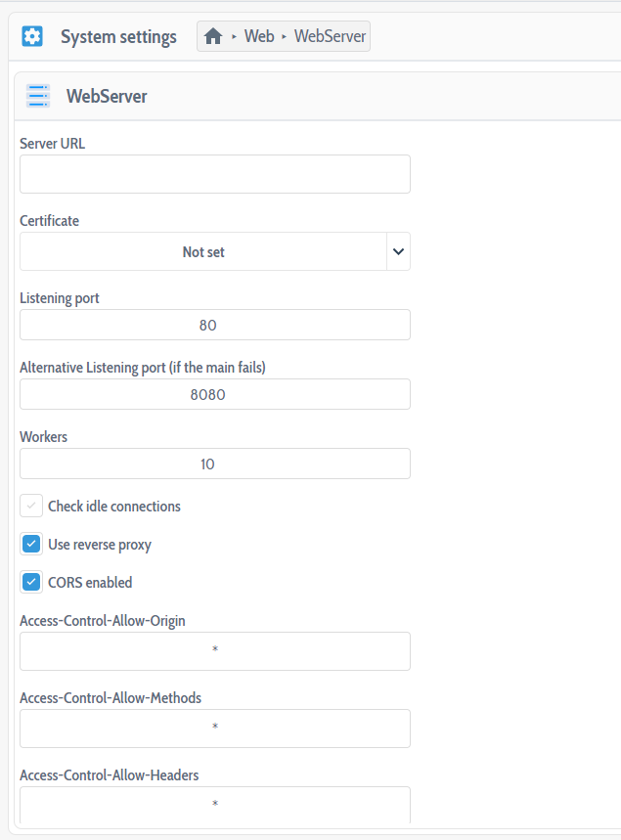Click the Listening port field showing 80
The width and height of the screenshot is (621, 840).
214,324
